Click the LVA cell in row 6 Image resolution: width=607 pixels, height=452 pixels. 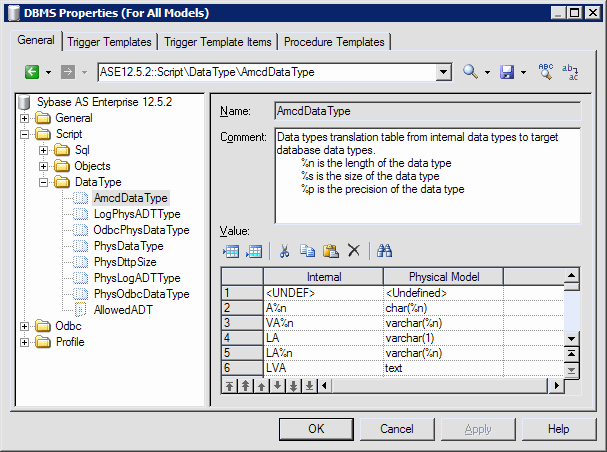pos(324,368)
